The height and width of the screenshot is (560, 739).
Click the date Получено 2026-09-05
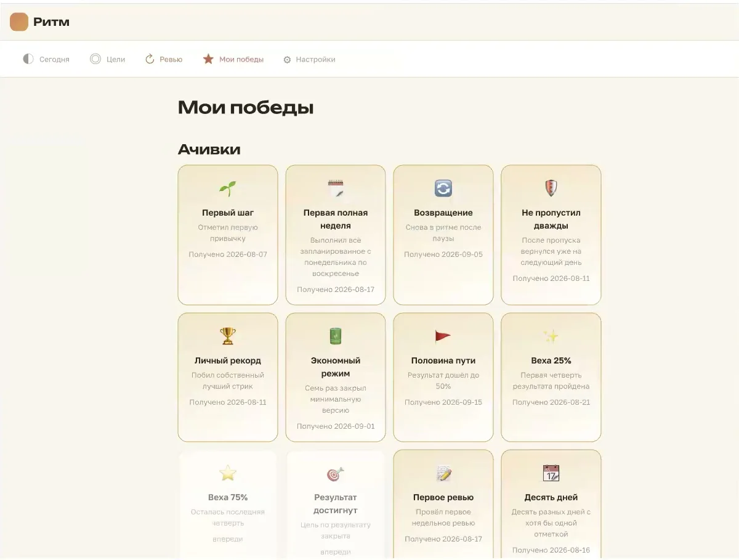coord(443,254)
